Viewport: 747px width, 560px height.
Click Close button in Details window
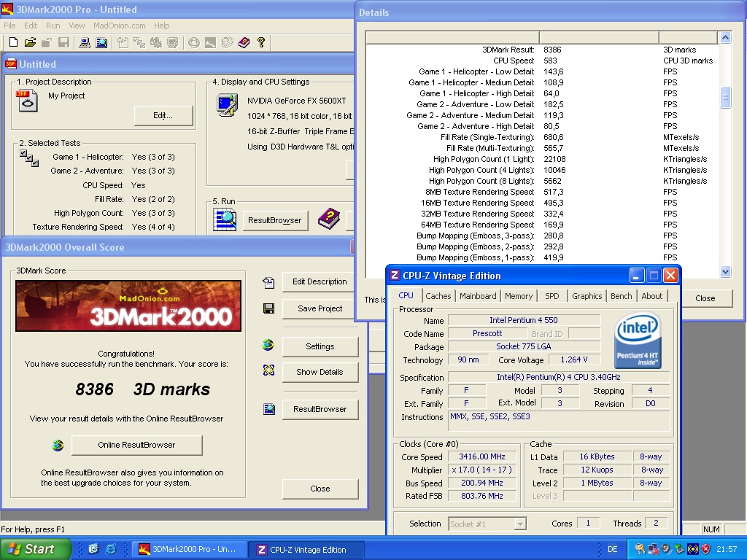pos(705,298)
